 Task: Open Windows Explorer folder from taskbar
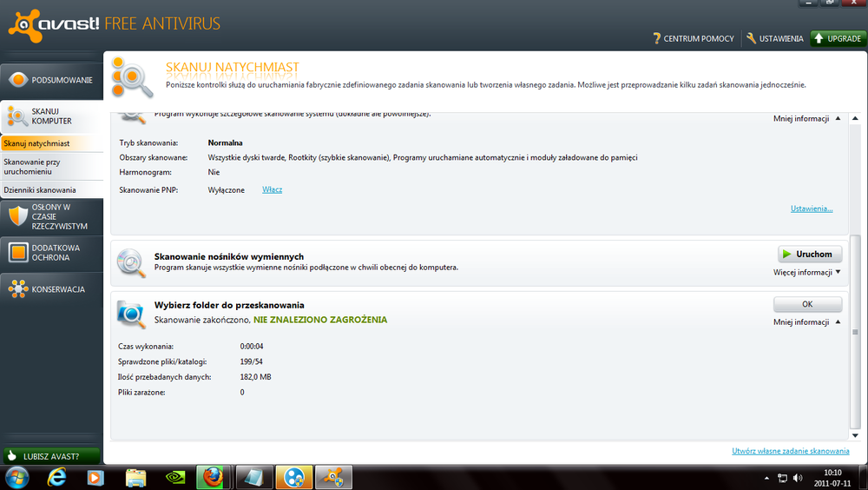point(135,477)
